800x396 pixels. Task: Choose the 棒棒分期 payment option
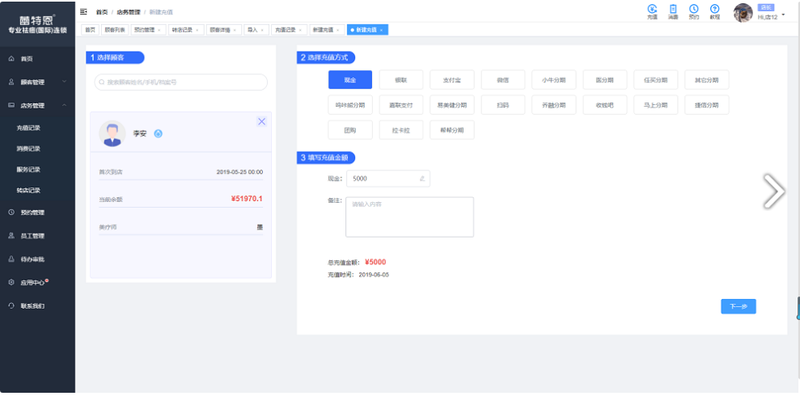[x=452, y=130]
